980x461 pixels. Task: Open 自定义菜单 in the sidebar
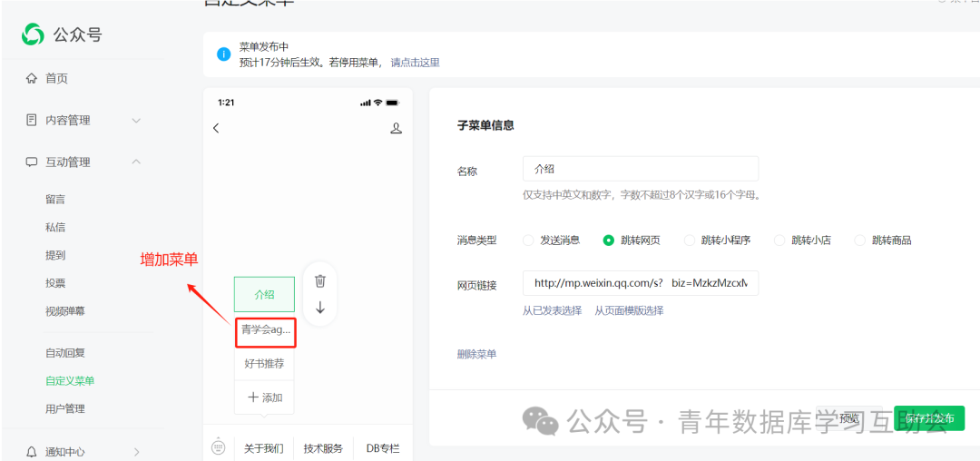click(70, 381)
